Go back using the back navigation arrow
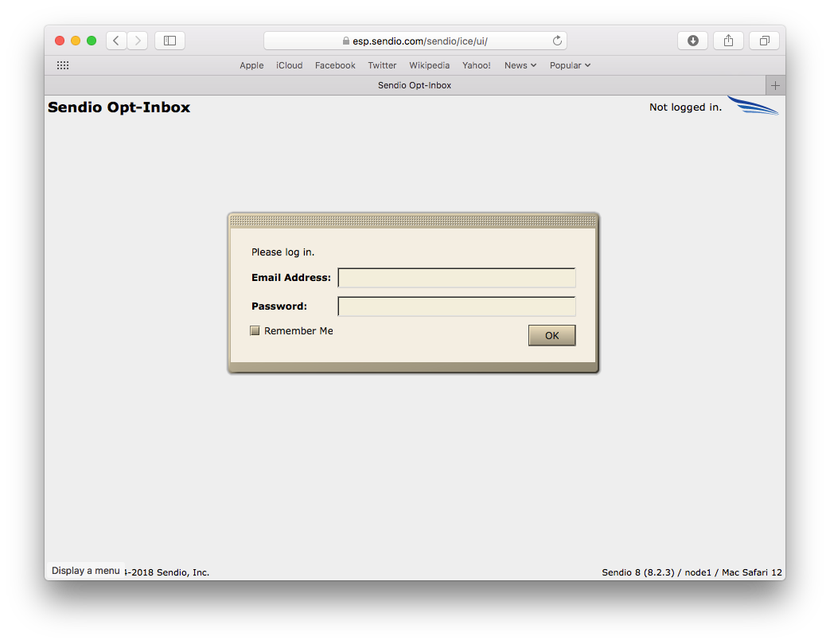 (x=115, y=40)
